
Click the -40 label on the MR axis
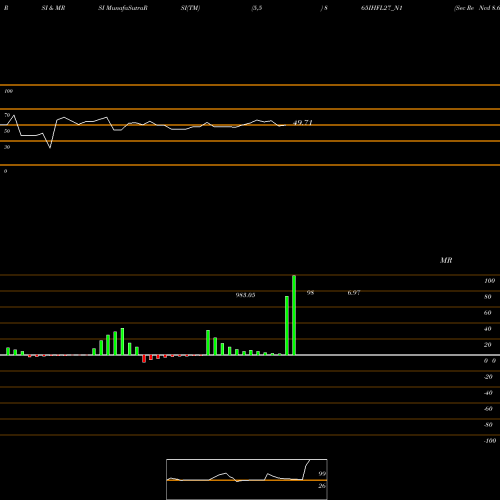tap(488, 393)
